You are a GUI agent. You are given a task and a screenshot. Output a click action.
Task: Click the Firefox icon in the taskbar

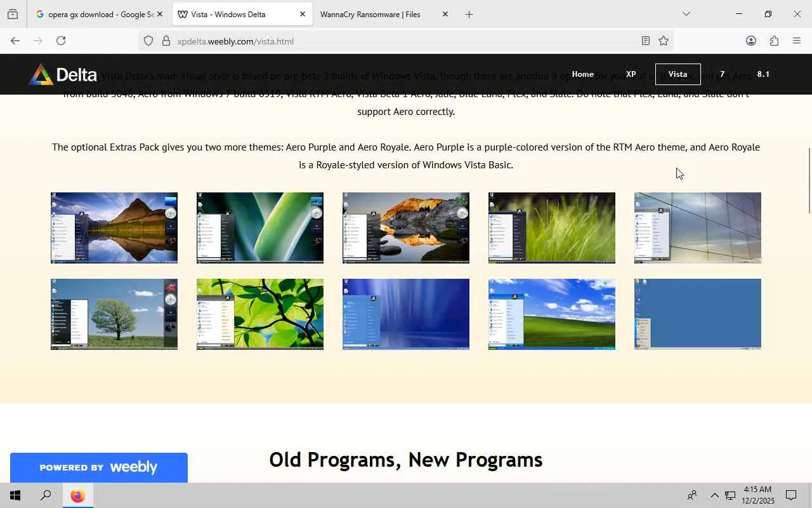pyautogui.click(x=77, y=495)
